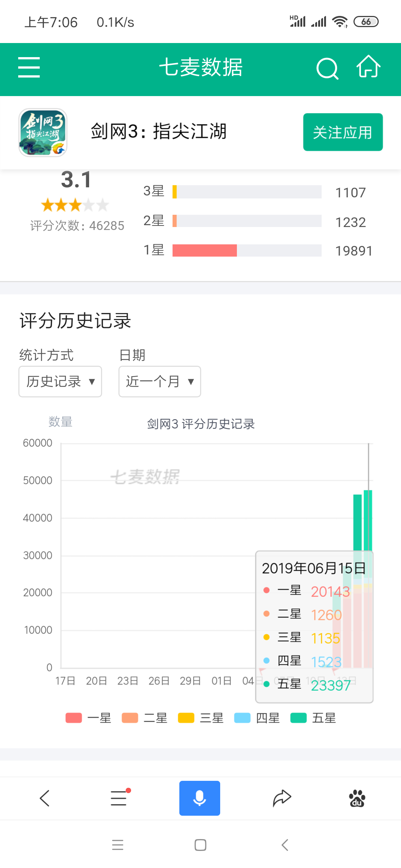The width and height of the screenshot is (401, 868).
Task: Tap the search magnifier icon
Action: pyautogui.click(x=327, y=68)
